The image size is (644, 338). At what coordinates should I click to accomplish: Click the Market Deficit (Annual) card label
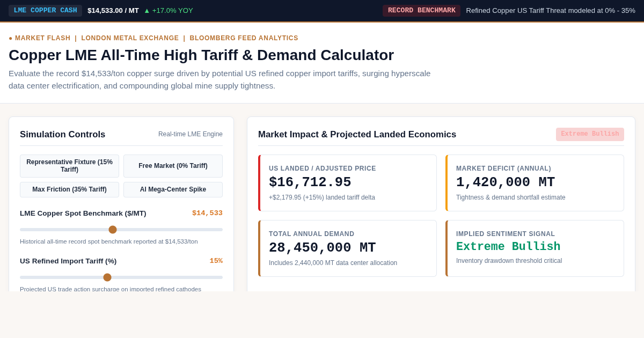pyautogui.click(x=503, y=168)
